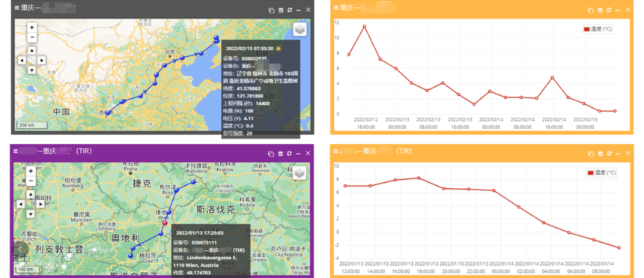Zoom in on the Chongqing dark-panel map
644x278 pixels.
32,28
